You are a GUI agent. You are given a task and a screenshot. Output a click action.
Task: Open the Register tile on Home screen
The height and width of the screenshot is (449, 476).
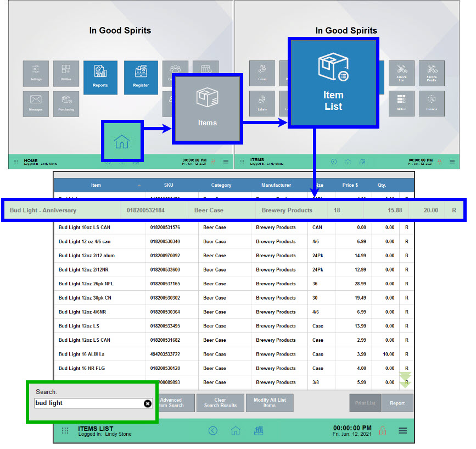pos(141,77)
